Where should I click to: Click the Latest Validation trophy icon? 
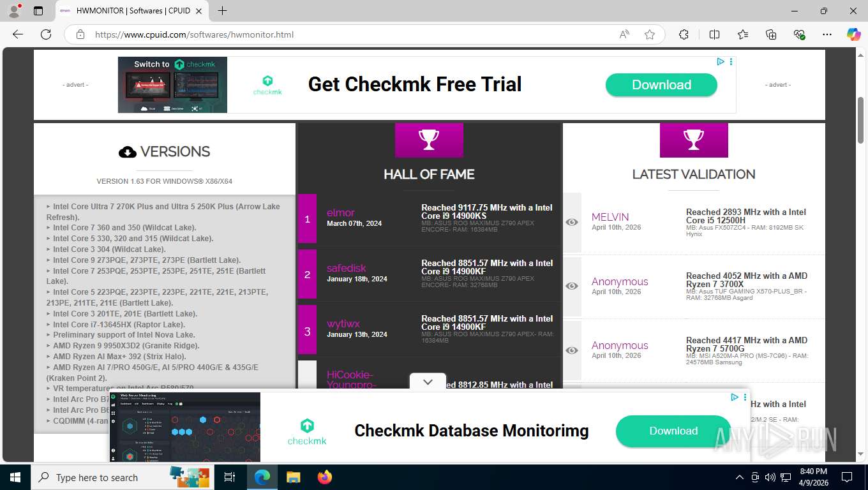click(x=694, y=140)
